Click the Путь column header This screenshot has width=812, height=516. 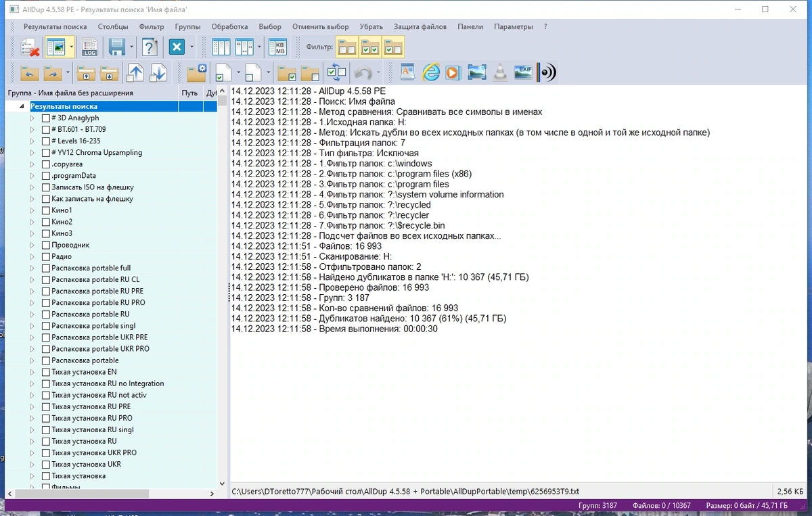tap(190, 93)
